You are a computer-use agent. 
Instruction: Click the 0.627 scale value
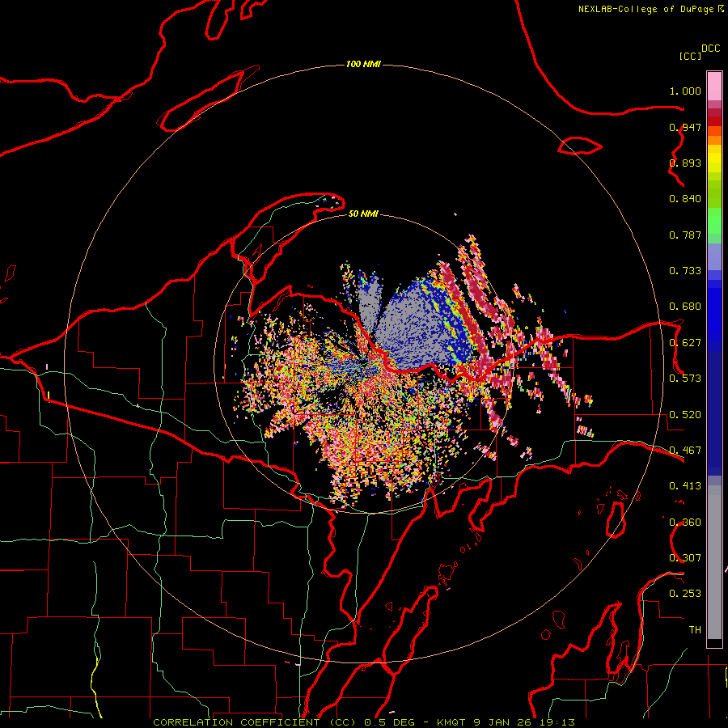[x=685, y=343]
